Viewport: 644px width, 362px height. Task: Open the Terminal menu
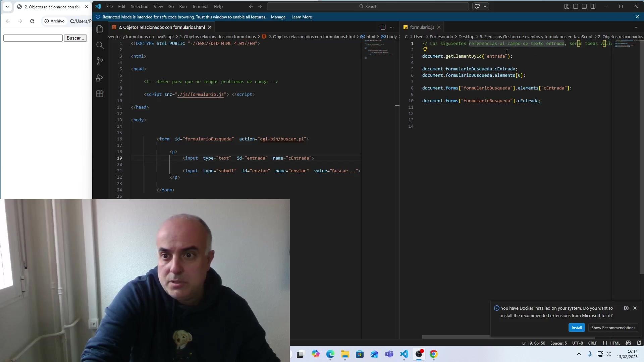click(200, 6)
